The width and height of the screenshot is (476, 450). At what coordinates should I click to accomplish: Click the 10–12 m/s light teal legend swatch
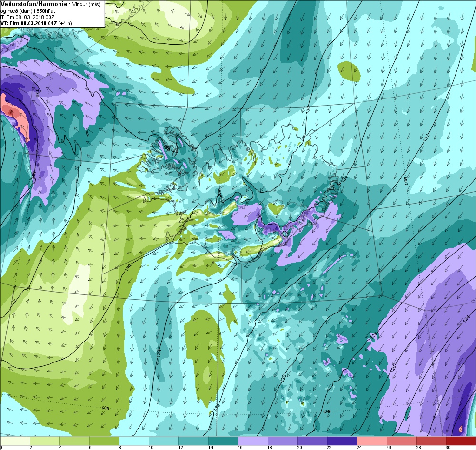coord(164,440)
